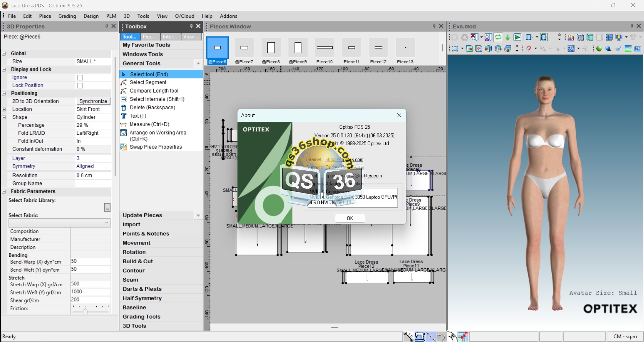The image size is (644, 342).
Task: Tick the Ignore checkbox
Action: pyautogui.click(x=80, y=78)
